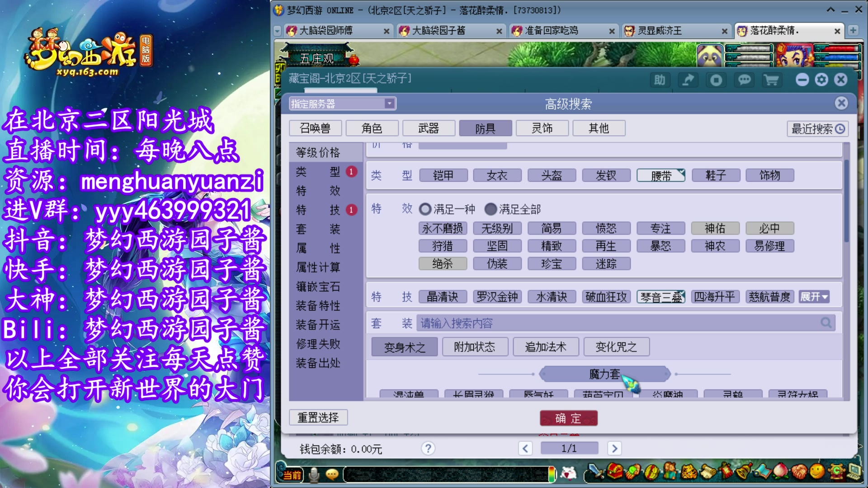
Task: Toggle the 无级别 effect filter
Action: coord(497,228)
